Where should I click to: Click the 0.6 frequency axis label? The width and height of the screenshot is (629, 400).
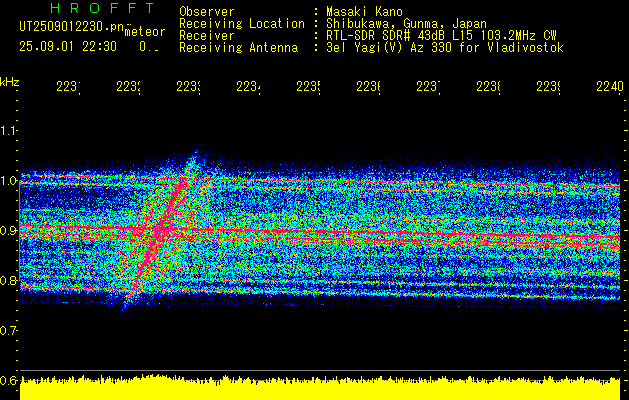pos(8,380)
